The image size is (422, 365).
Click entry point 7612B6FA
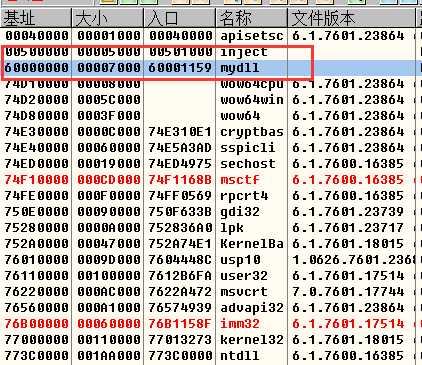[x=180, y=276]
